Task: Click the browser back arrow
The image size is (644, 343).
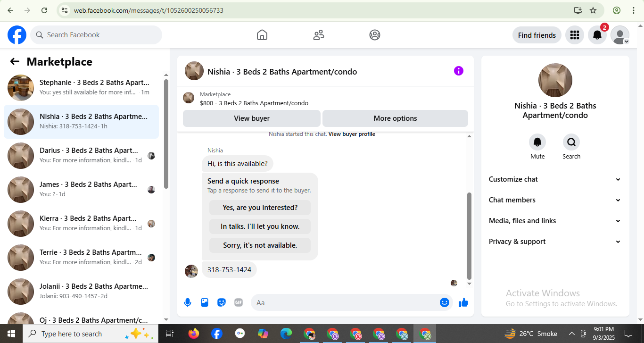Action: point(10,10)
